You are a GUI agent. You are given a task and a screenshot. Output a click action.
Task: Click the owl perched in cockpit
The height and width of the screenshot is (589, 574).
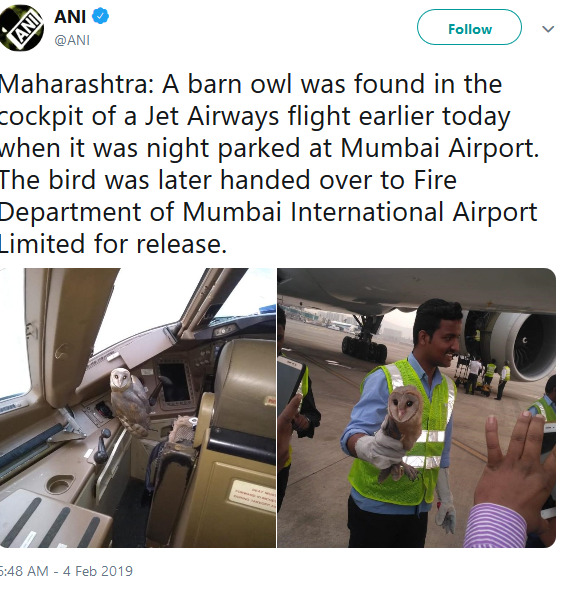click(128, 401)
